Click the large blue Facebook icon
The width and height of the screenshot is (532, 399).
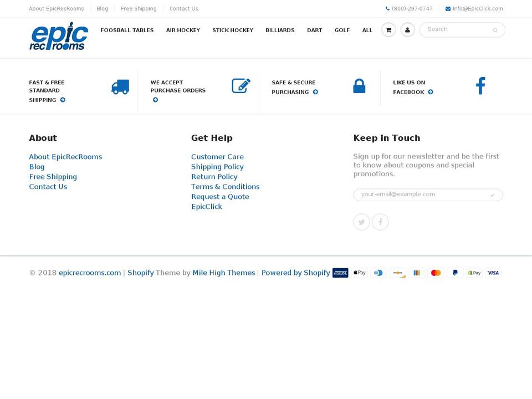(x=480, y=85)
